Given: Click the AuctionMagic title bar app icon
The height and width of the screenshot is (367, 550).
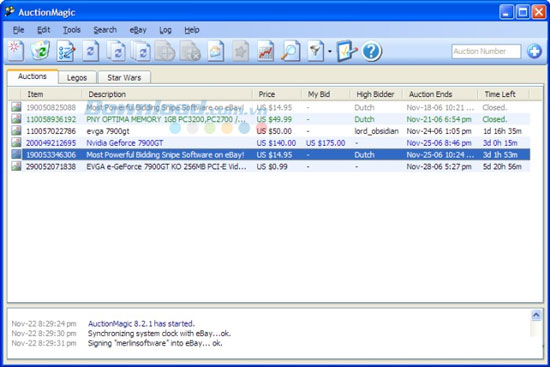Looking at the screenshot, I should [x=10, y=12].
